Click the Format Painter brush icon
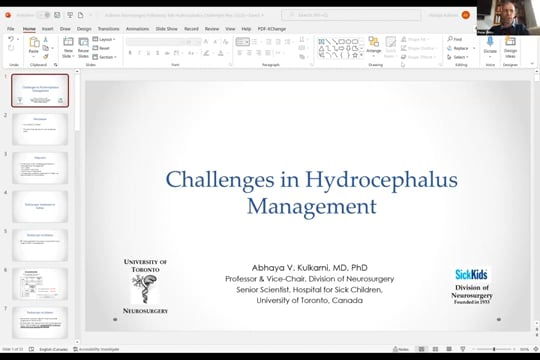 point(45,56)
